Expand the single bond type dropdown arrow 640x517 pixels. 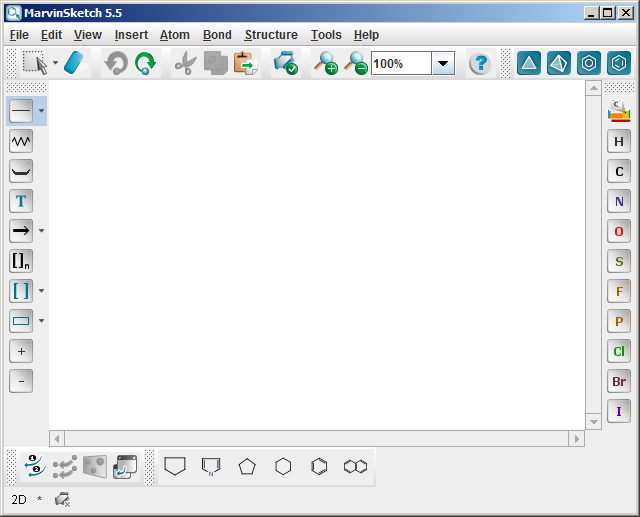41,111
